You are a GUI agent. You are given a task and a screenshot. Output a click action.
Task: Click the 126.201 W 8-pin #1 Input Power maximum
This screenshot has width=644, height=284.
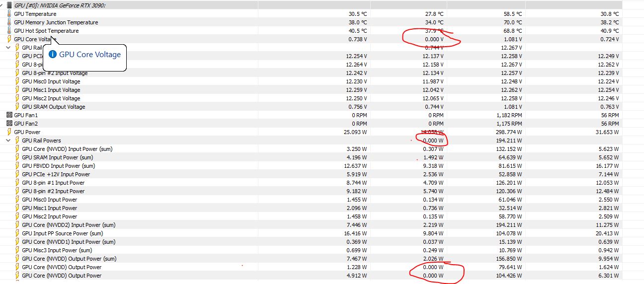tap(508, 183)
